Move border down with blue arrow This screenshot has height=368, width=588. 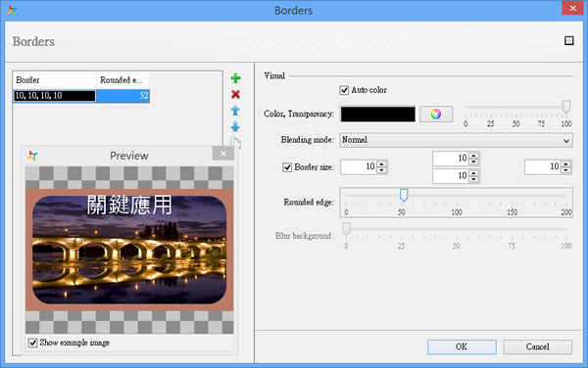(235, 127)
